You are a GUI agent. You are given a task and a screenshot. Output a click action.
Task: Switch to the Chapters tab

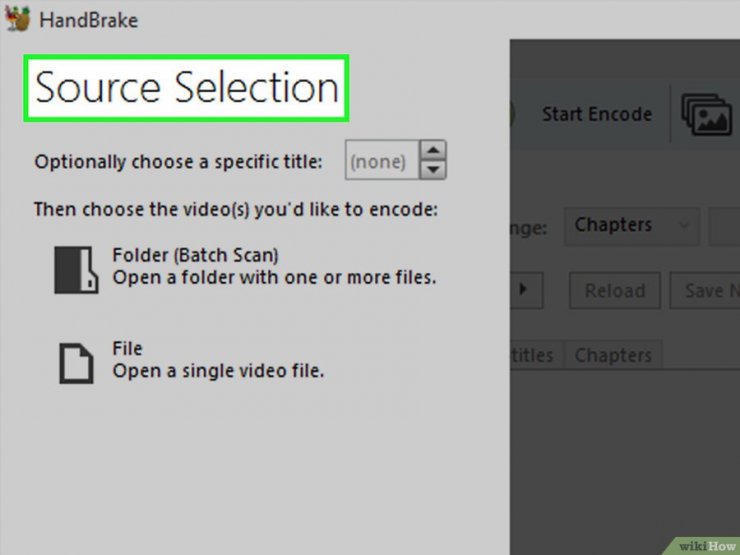(x=613, y=354)
